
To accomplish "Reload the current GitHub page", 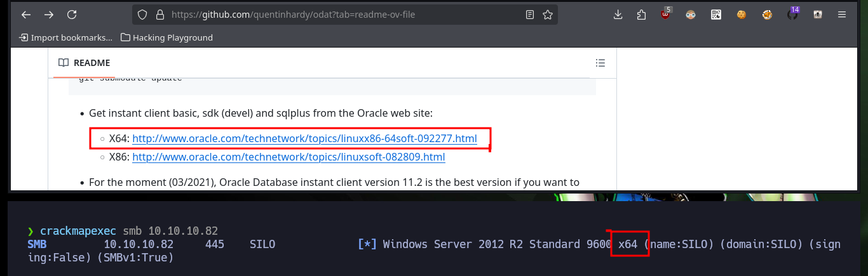I will [x=72, y=14].
